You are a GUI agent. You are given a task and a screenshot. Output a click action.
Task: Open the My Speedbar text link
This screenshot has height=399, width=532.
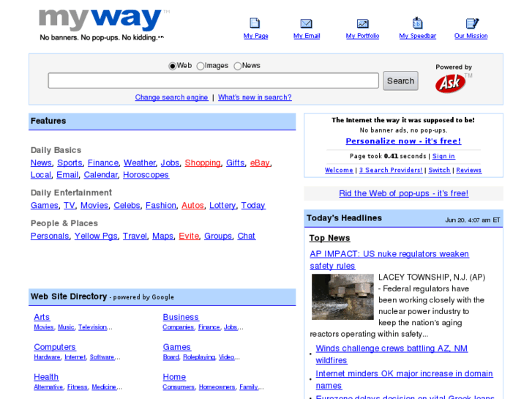418,36
